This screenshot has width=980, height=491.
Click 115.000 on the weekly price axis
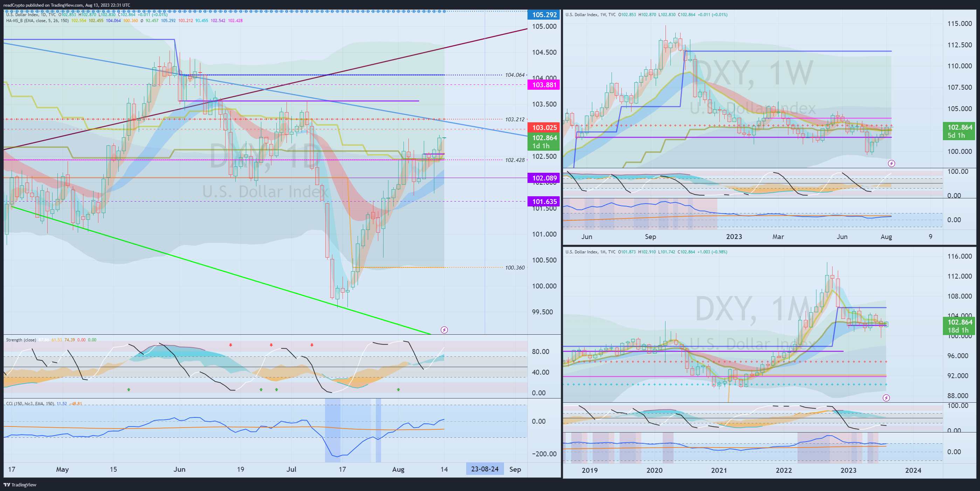(959, 23)
